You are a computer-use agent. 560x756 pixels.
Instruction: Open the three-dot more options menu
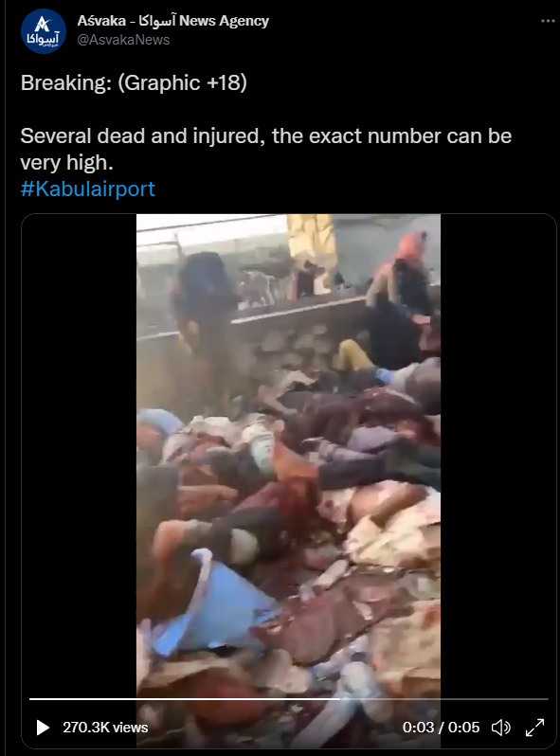coord(548,21)
